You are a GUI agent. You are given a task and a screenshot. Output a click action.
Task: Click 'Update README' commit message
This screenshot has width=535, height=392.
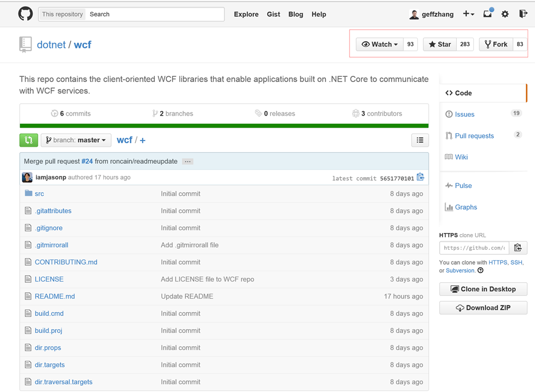point(187,296)
